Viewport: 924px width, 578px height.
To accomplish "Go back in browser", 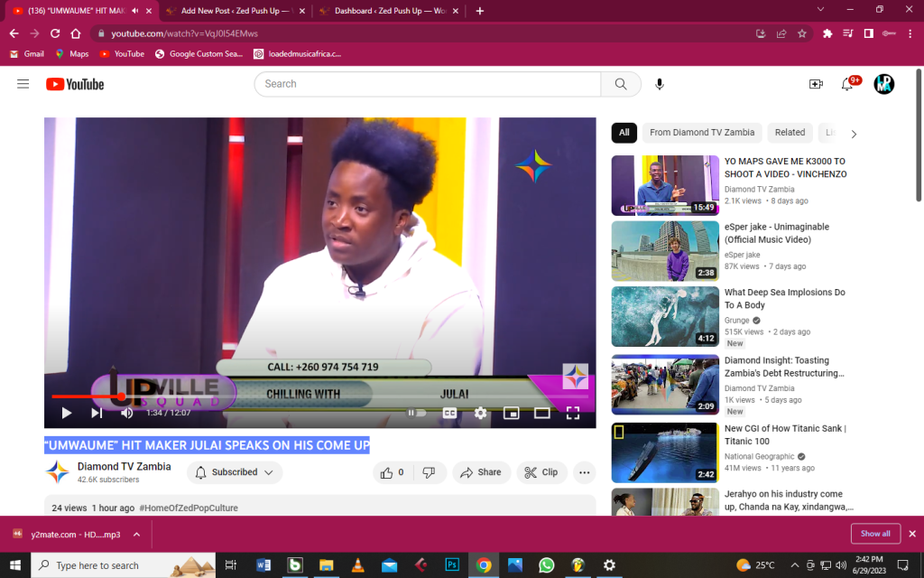I will pos(14,33).
